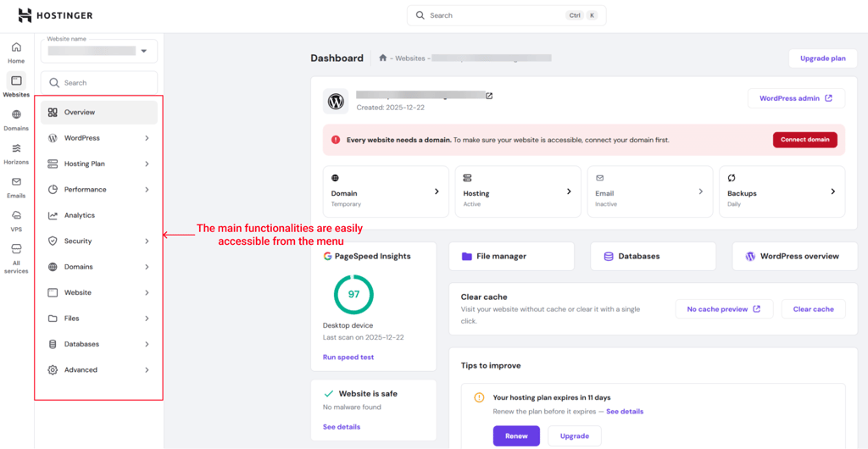Click the green checkmark by Website is safe
Screen dimensions: 868x449
click(x=328, y=394)
